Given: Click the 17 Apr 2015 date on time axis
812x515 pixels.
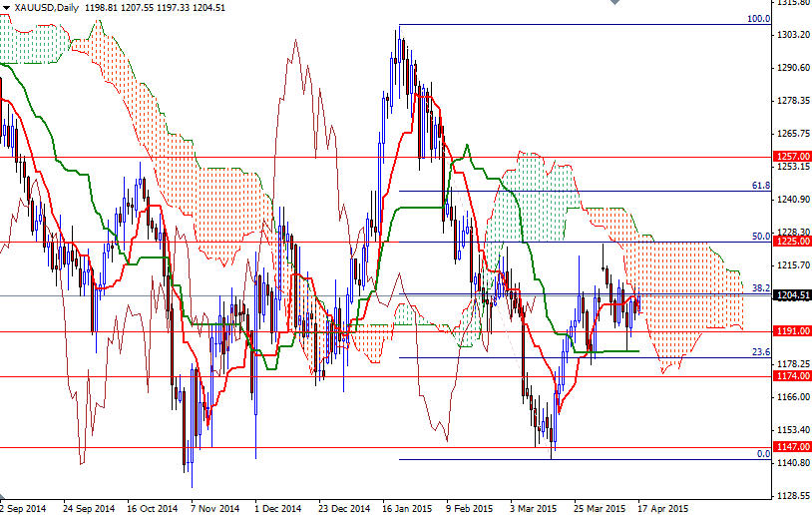Looking at the screenshot, I should (x=663, y=507).
